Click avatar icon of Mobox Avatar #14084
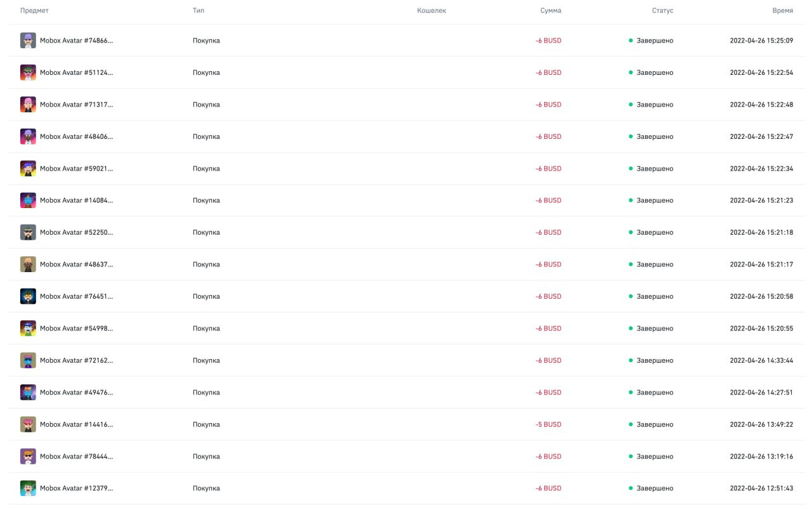Viewport: 812px width, 510px height. pos(28,200)
